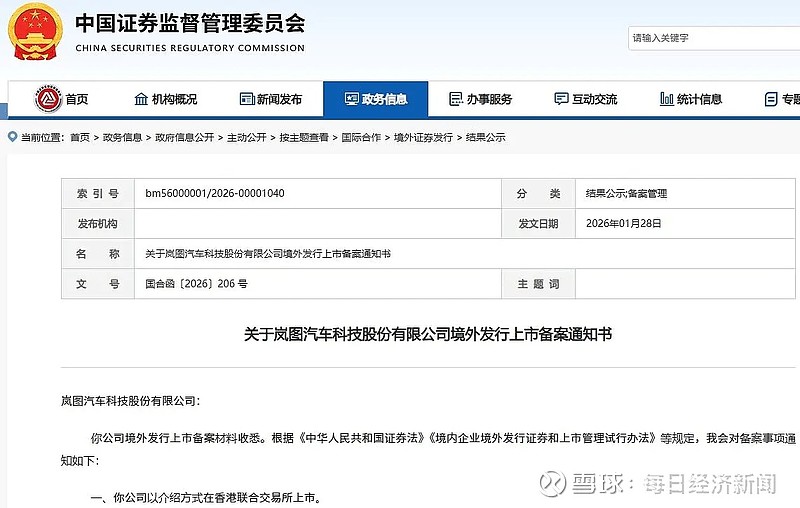
Task: Click the line 一、你公司以介绍方式在香港联合交易所上市
Action: [206, 498]
